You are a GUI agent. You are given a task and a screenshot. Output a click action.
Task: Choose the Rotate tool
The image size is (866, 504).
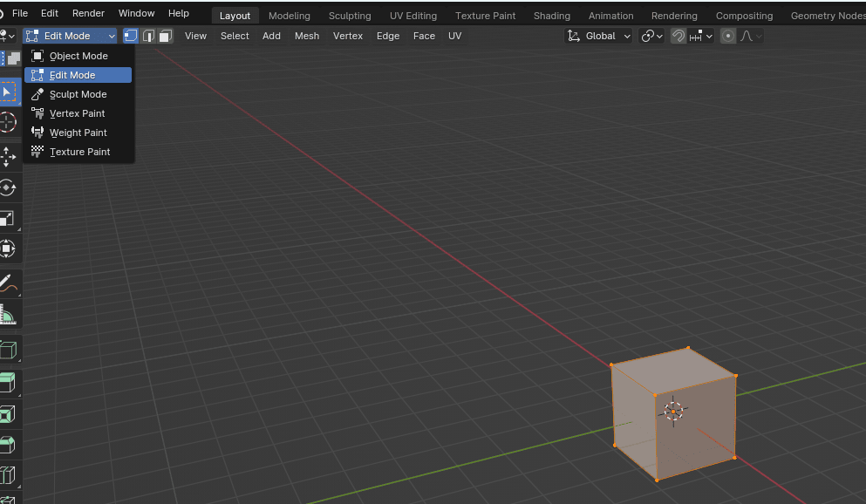(x=7, y=187)
